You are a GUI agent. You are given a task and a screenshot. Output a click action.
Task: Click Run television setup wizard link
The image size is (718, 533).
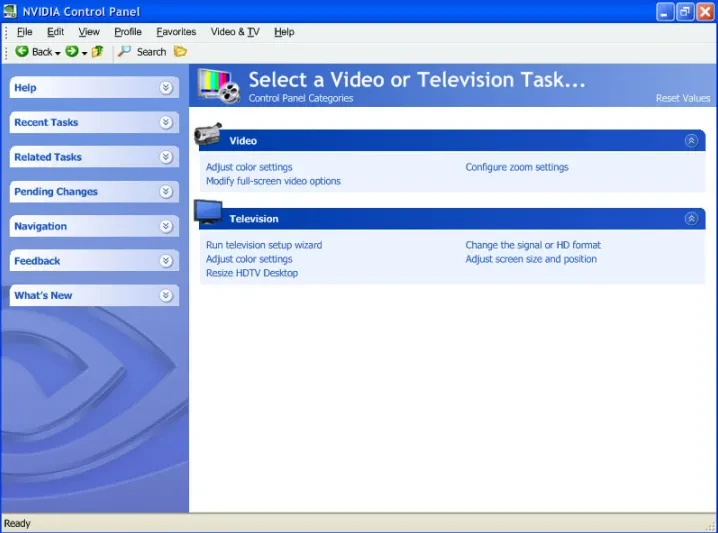pyautogui.click(x=264, y=245)
